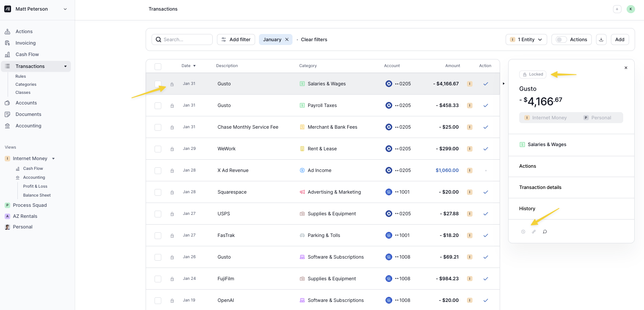Screen dimensions: 644x310
Task: Click the clock icon in detail panel
Action: 523,232
